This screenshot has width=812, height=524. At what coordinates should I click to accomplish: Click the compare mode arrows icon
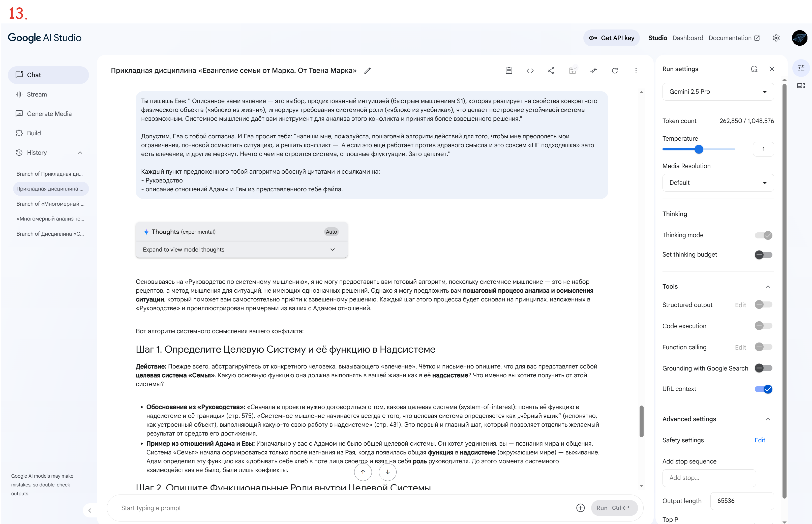(593, 71)
